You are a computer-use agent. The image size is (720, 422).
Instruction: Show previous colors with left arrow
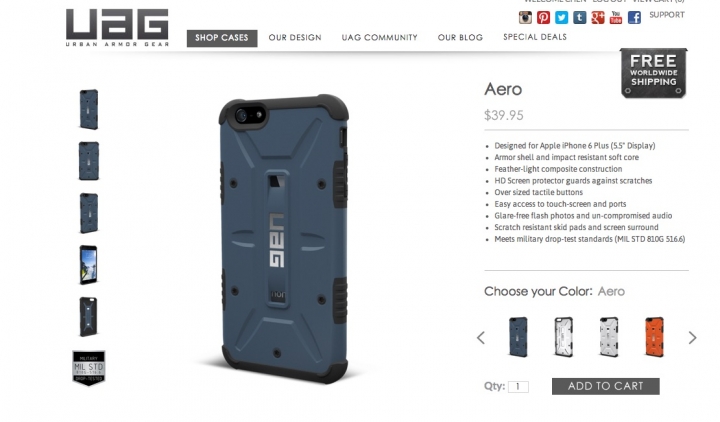[x=481, y=338]
